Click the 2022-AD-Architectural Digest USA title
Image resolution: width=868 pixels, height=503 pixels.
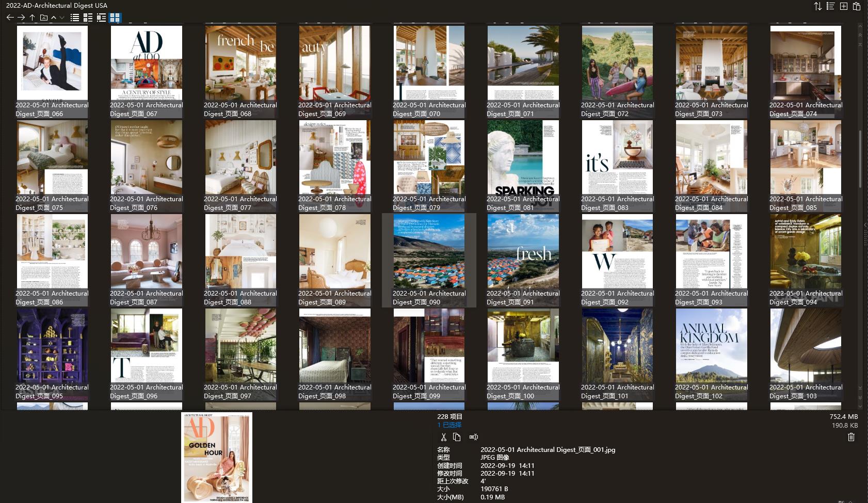point(57,6)
